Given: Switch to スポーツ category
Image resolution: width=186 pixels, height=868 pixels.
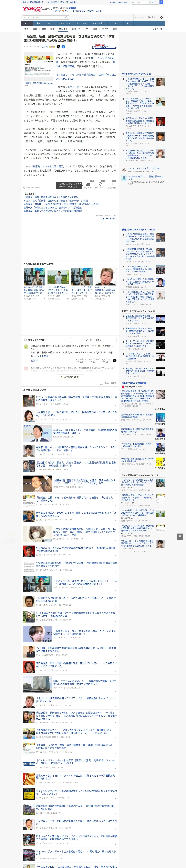Looking at the screenshot, I should tap(76, 29).
